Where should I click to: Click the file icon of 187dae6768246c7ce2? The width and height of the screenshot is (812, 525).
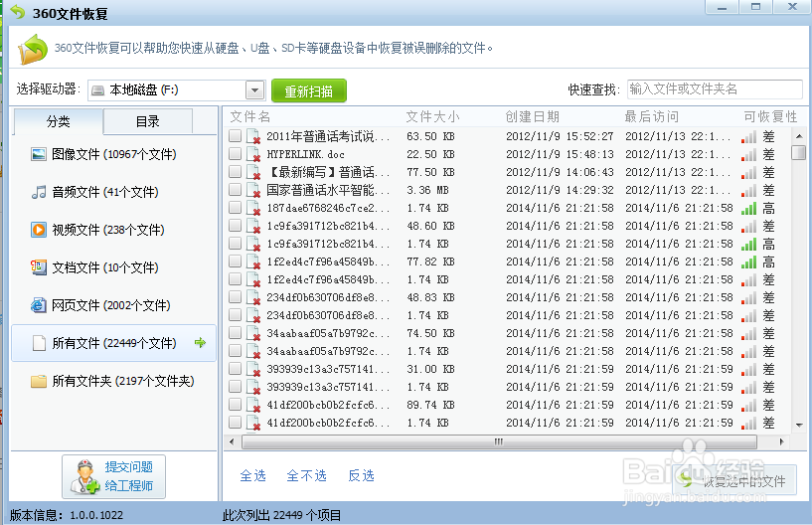252,209
